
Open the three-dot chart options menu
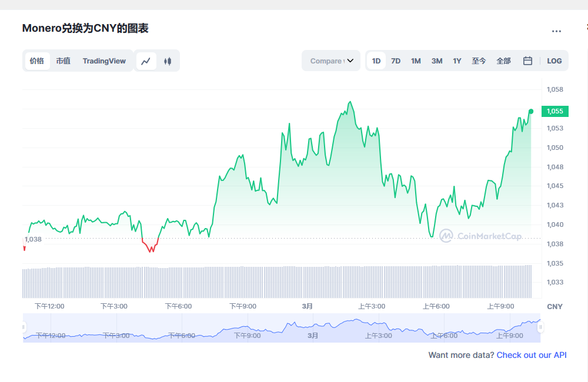pos(556,31)
